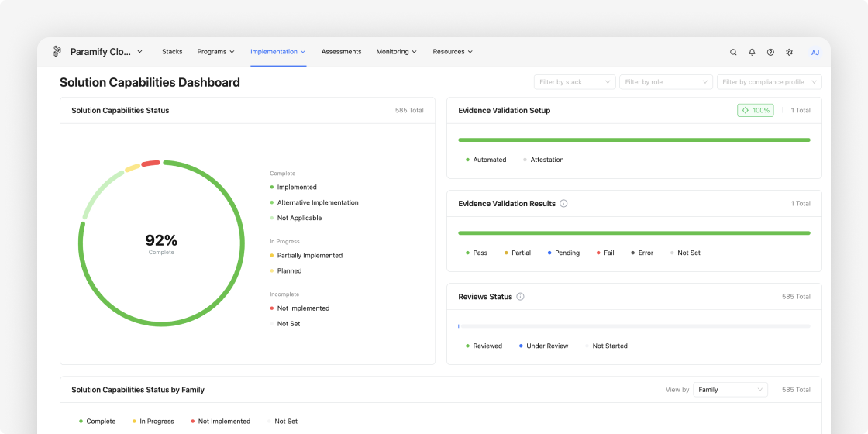Image resolution: width=868 pixels, height=434 pixels.
Task: Click the Partial legend item
Action: 518,253
